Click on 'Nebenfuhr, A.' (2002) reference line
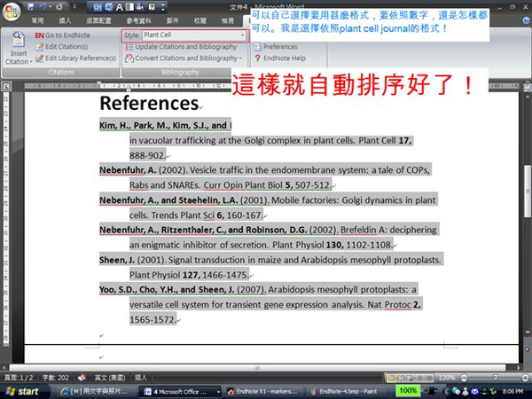Image resolution: width=532 pixels, height=399 pixels. pyautogui.click(x=264, y=170)
